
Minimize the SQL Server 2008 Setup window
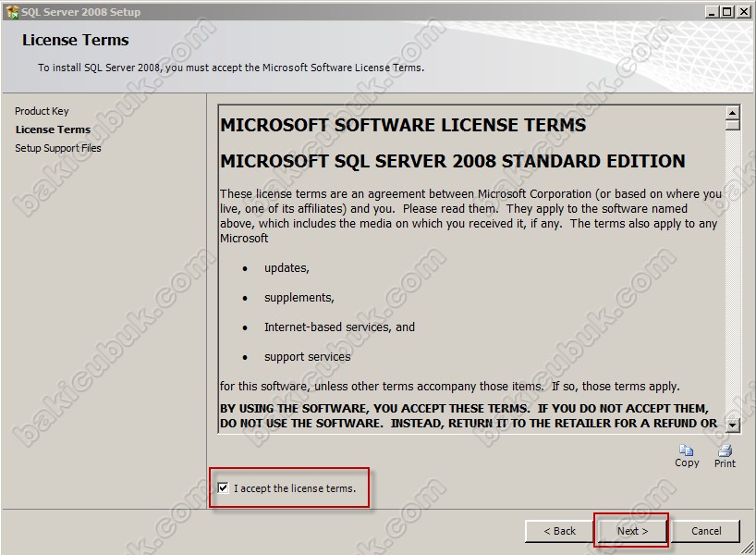(712, 12)
